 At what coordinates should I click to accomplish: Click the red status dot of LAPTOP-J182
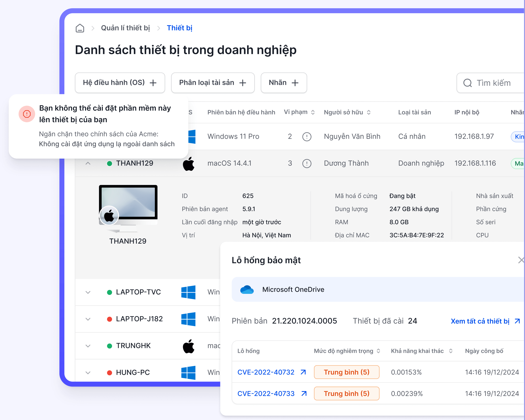pos(110,319)
